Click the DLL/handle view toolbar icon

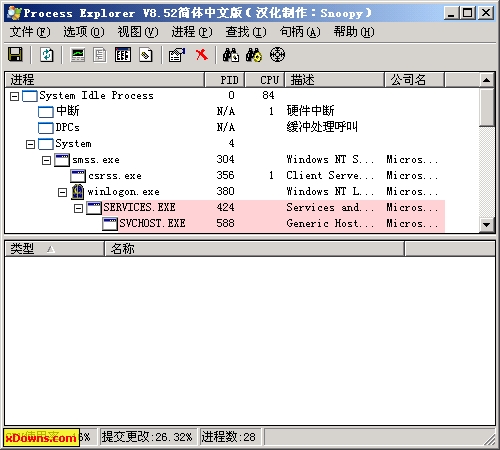coord(146,55)
